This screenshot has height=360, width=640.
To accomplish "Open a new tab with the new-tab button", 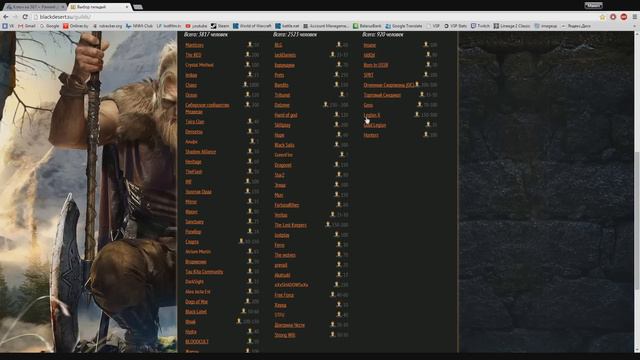I will coord(138,7).
